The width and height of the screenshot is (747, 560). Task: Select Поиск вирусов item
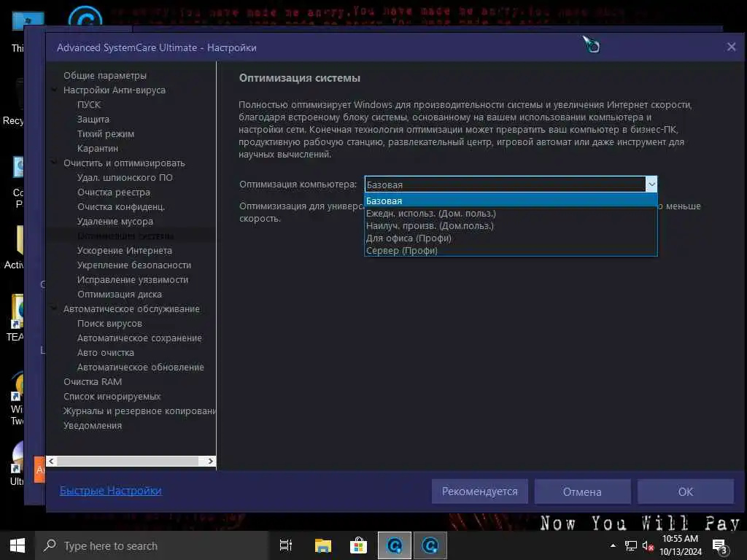tap(109, 323)
